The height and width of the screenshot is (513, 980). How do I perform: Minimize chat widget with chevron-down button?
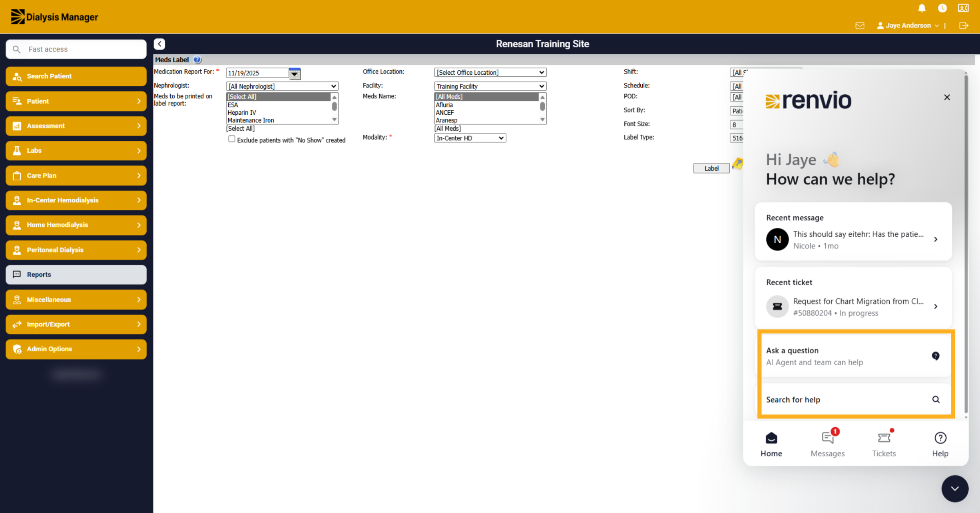tap(955, 489)
